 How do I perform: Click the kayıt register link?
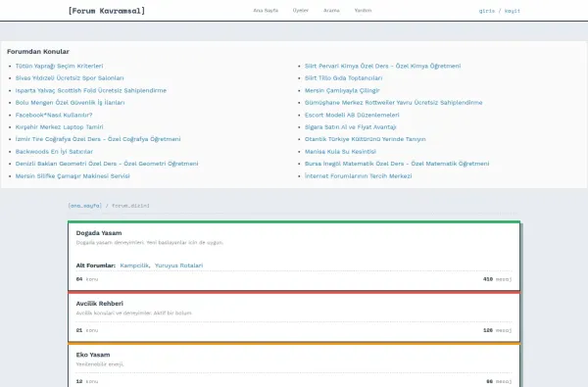coord(513,11)
